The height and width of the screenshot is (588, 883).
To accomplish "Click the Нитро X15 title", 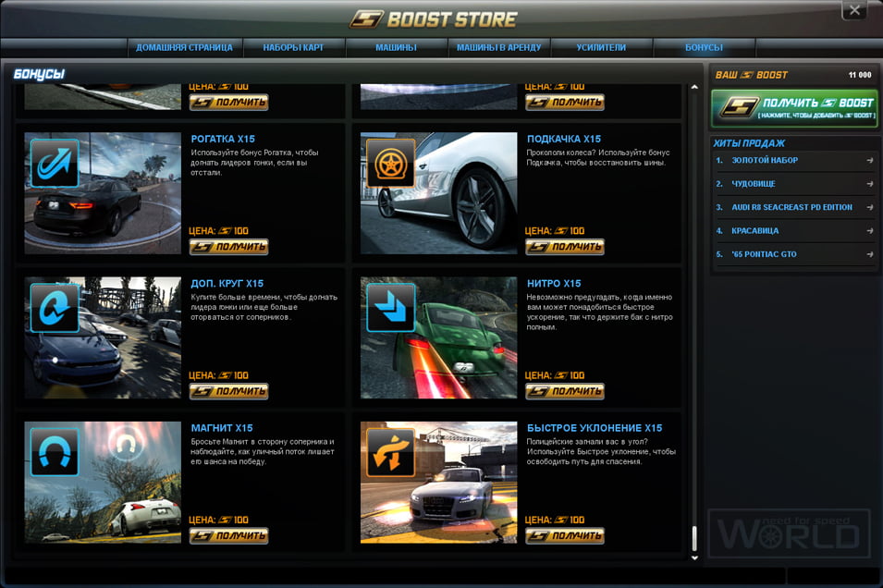I will (x=554, y=284).
